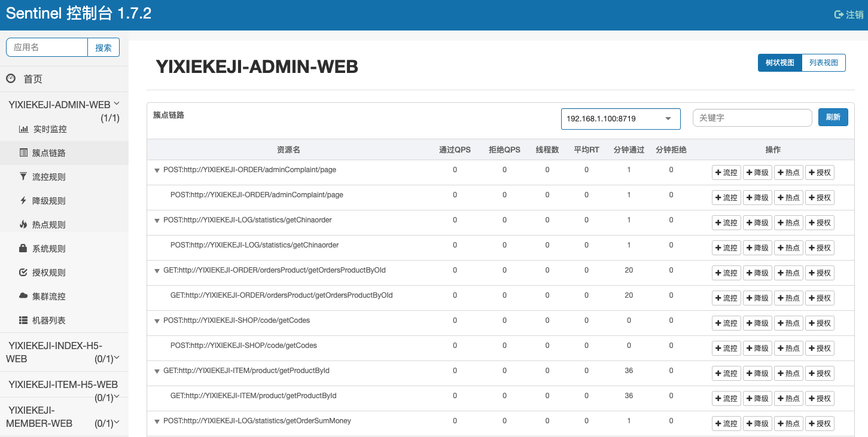Click the 授权规则 check circle icon
The height and width of the screenshot is (437, 868).
23,273
